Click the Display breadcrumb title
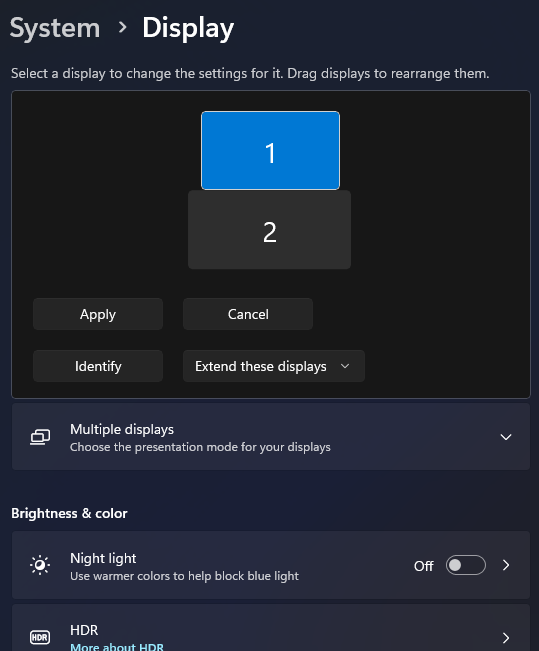This screenshot has width=539, height=651. (x=188, y=28)
